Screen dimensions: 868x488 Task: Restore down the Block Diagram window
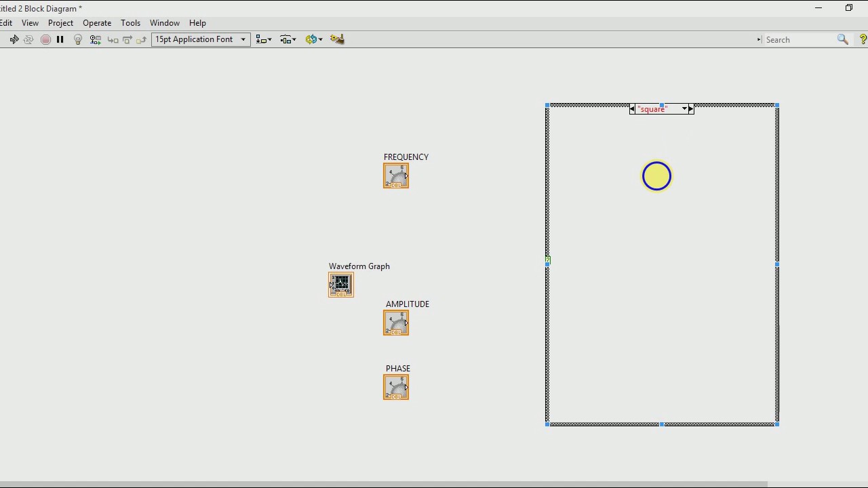point(849,8)
